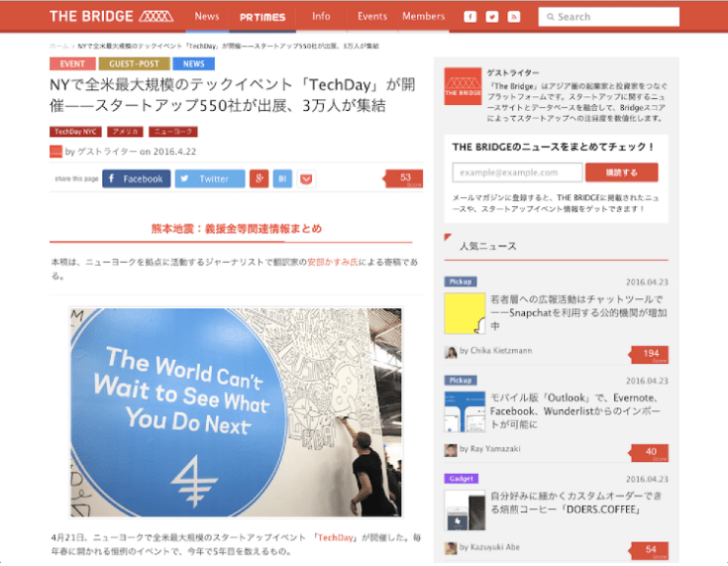Click the ニューヨーク tag
Viewport: 728px width, 566px height.
tap(173, 132)
